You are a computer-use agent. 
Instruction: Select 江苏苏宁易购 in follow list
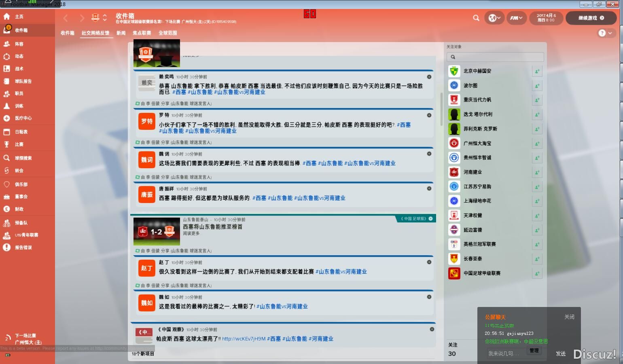478,187
